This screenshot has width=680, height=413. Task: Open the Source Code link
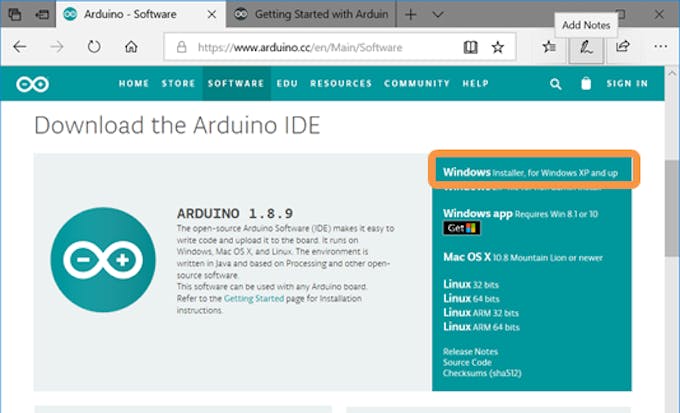(467, 362)
